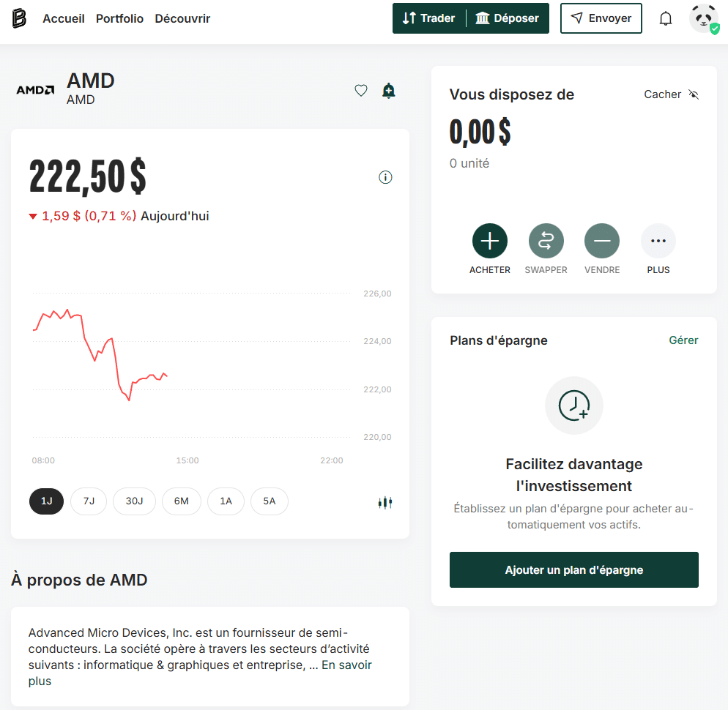Click the Gérer link
The width and height of the screenshot is (728, 710).
click(x=683, y=340)
